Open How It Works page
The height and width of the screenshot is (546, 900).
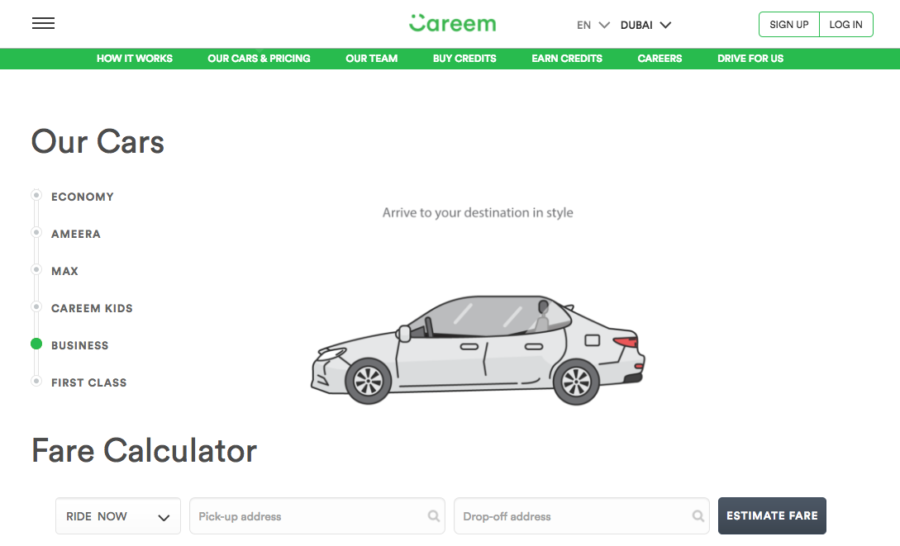click(x=134, y=59)
